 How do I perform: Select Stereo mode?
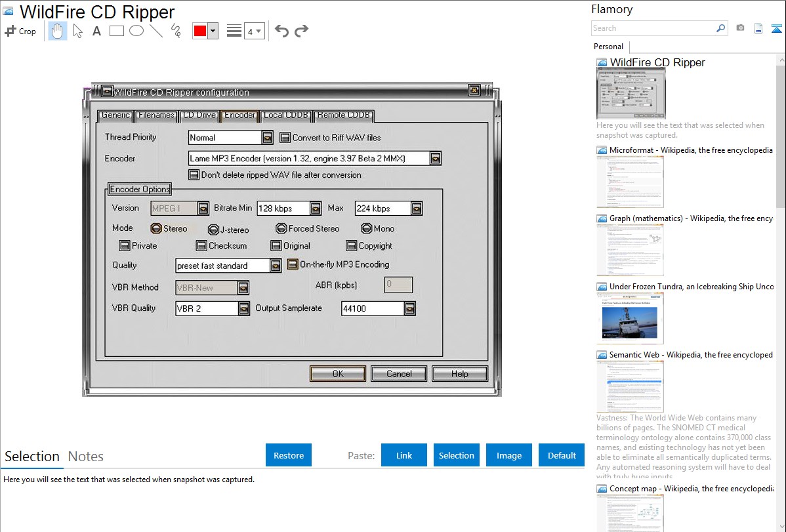click(x=156, y=229)
